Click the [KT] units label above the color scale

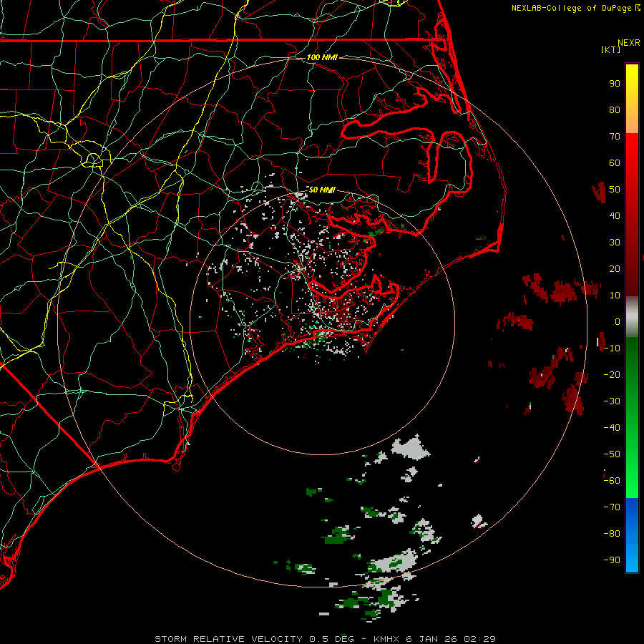[x=610, y=49]
